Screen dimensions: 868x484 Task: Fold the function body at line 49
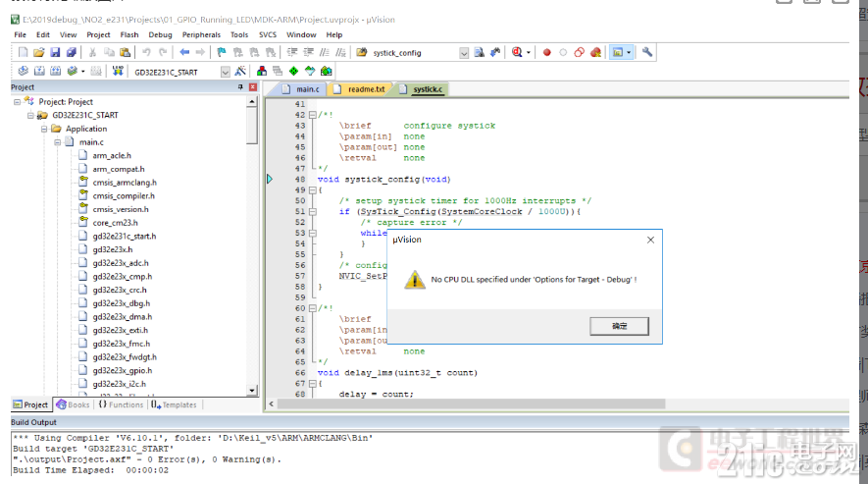312,190
